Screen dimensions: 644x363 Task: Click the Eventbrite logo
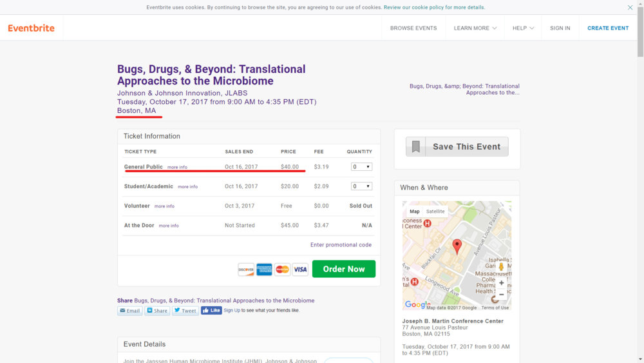tap(31, 28)
